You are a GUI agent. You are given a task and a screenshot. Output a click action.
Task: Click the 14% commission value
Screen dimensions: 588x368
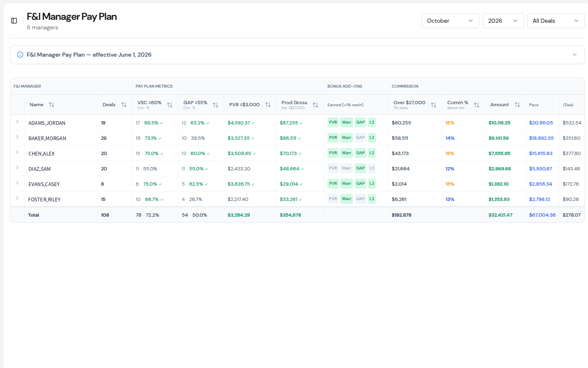tap(450, 138)
